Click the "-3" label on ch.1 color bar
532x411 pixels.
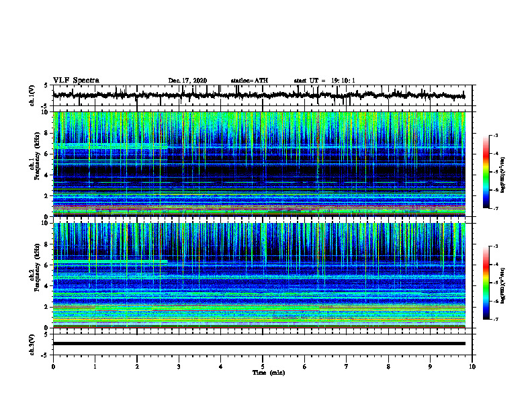click(496, 136)
